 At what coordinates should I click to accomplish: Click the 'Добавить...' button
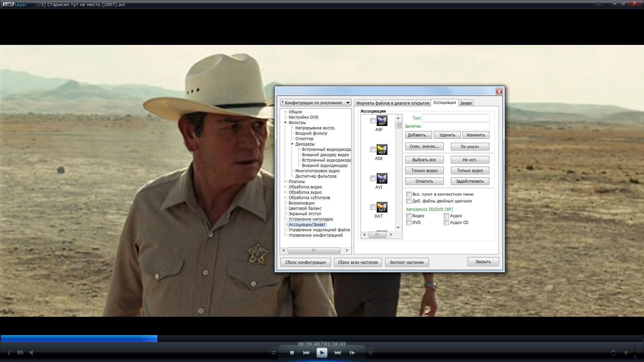click(418, 135)
